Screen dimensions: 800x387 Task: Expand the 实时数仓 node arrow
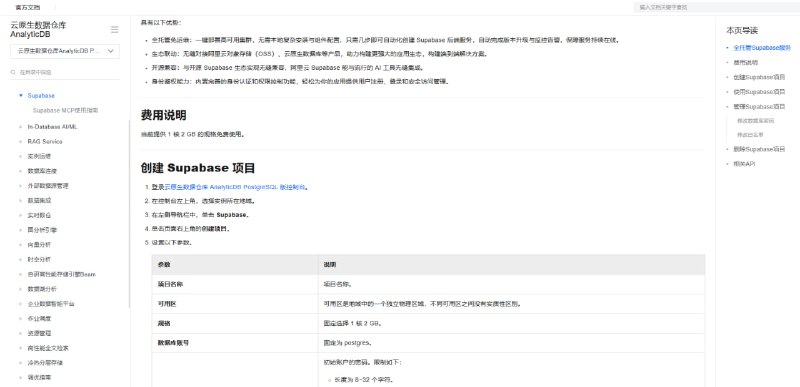20,215
